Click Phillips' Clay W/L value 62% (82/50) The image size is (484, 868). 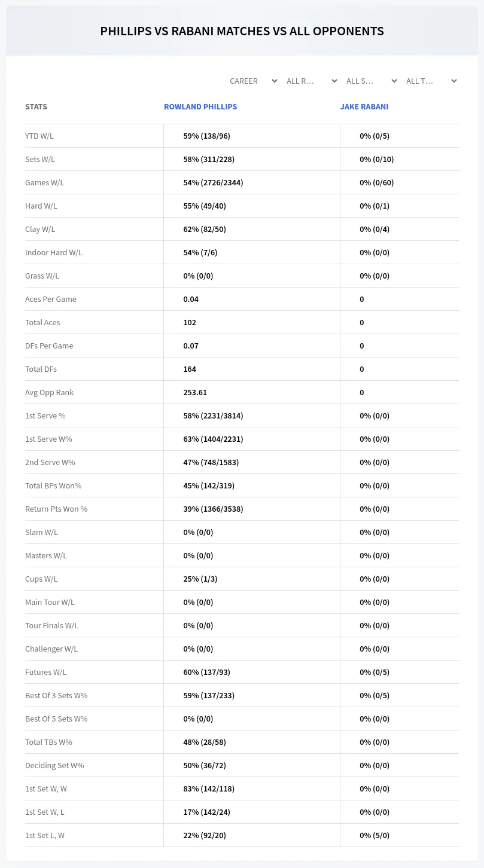point(205,229)
